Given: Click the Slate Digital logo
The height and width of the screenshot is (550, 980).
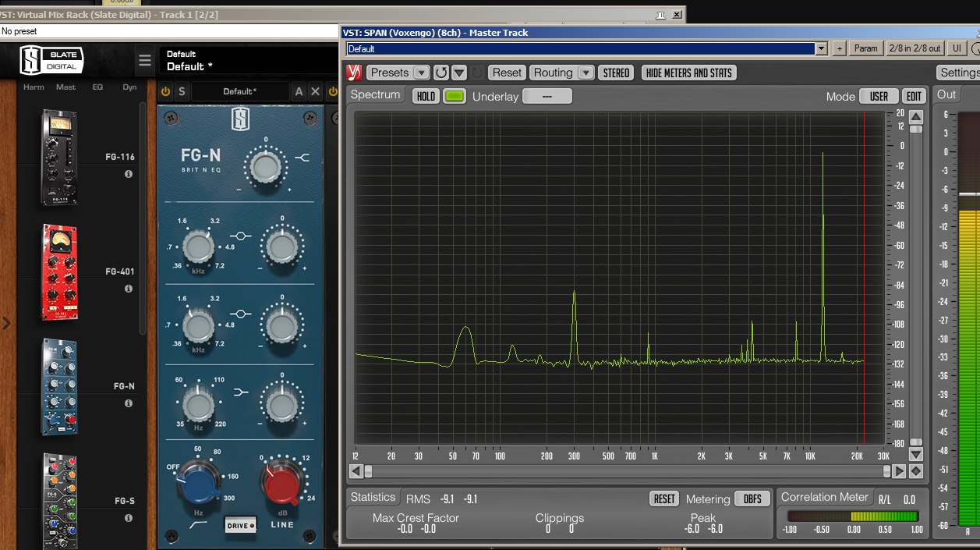Looking at the screenshot, I should coord(51,60).
